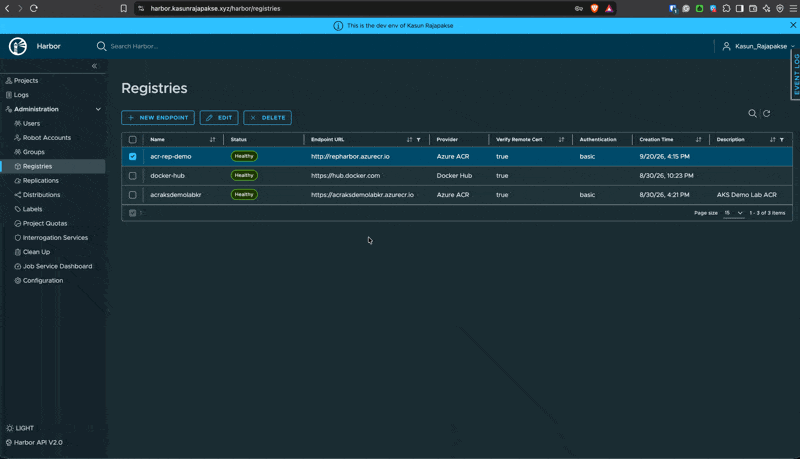Collapse the sidebar with double-chevron icon
The height and width of the screenshot is (459, 800).
tap(94, 66)
